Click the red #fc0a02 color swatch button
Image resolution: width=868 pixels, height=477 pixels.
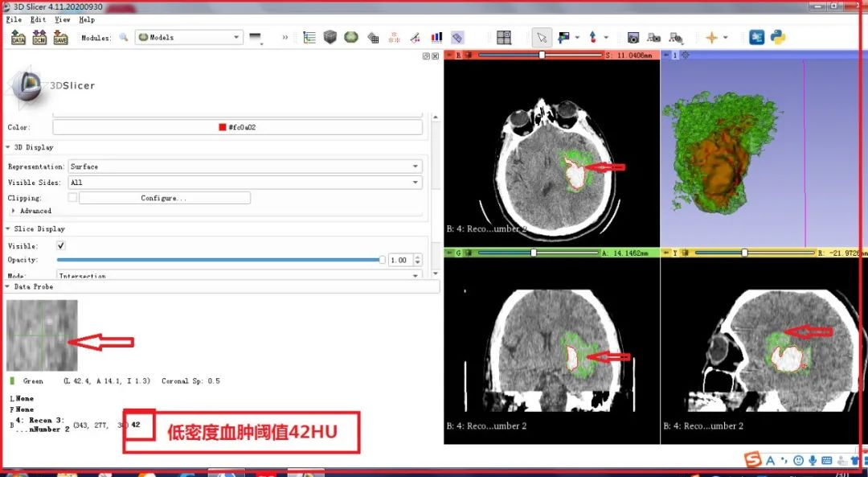[237, 127]
